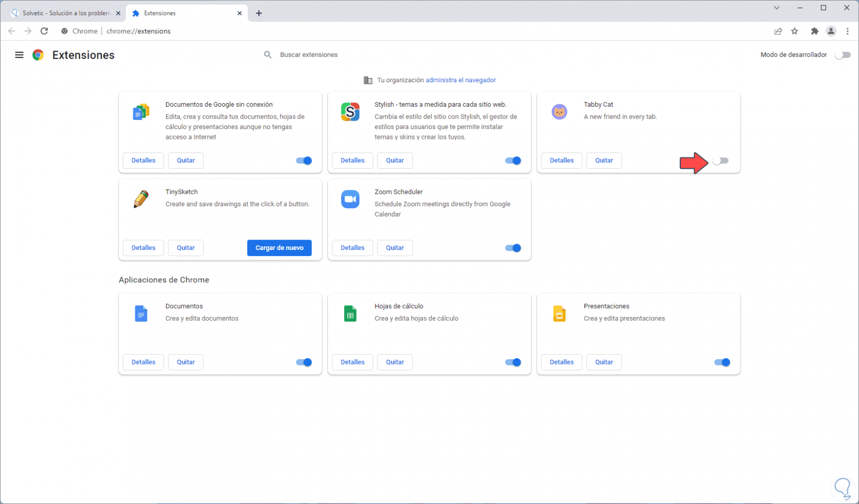Open Chrome's three-dot menu
This screenshot has height=504, width=859.
(x=848, y=31)
